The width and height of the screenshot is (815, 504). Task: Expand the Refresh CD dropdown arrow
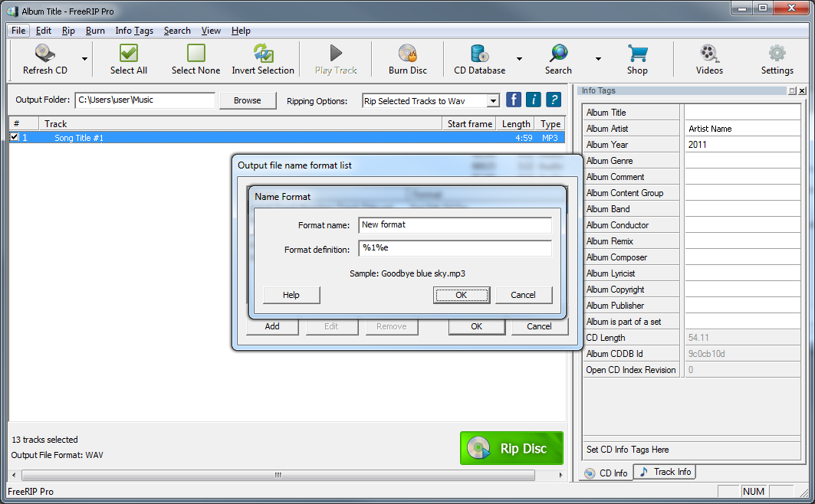[84, 59]
